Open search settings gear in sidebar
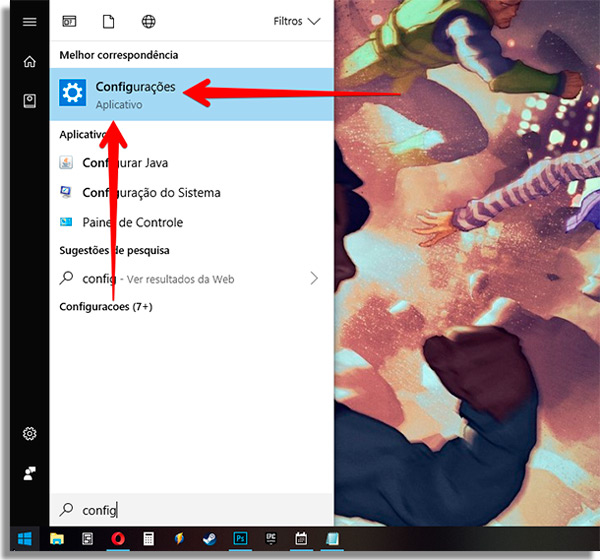The width and height of the screenshot is (600, 560). tap(29, 433)
